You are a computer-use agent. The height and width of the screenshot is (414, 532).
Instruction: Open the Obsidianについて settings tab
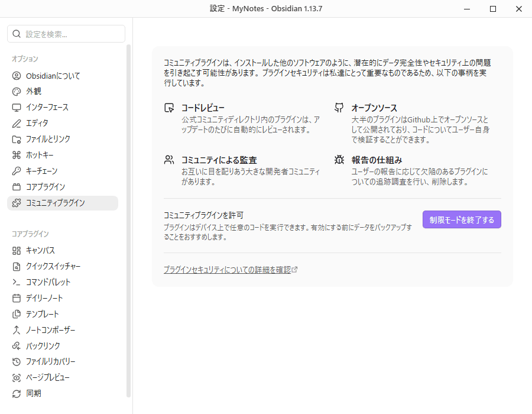63,76
